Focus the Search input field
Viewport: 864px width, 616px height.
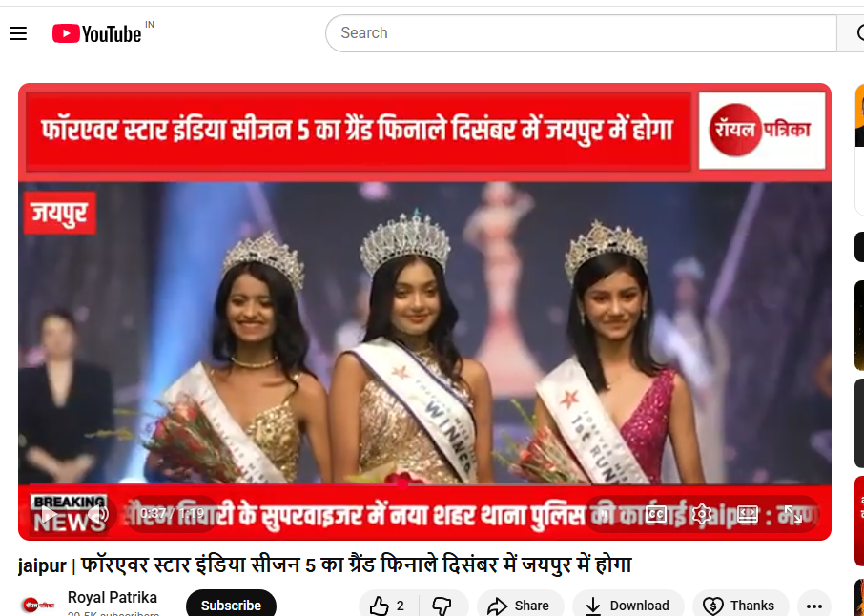[x=582, y=33]
